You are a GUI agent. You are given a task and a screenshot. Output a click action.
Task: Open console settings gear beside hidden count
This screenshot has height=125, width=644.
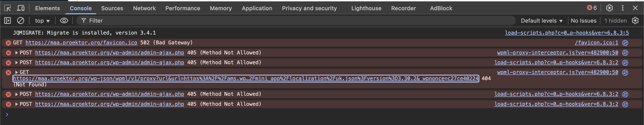point(635,20)
